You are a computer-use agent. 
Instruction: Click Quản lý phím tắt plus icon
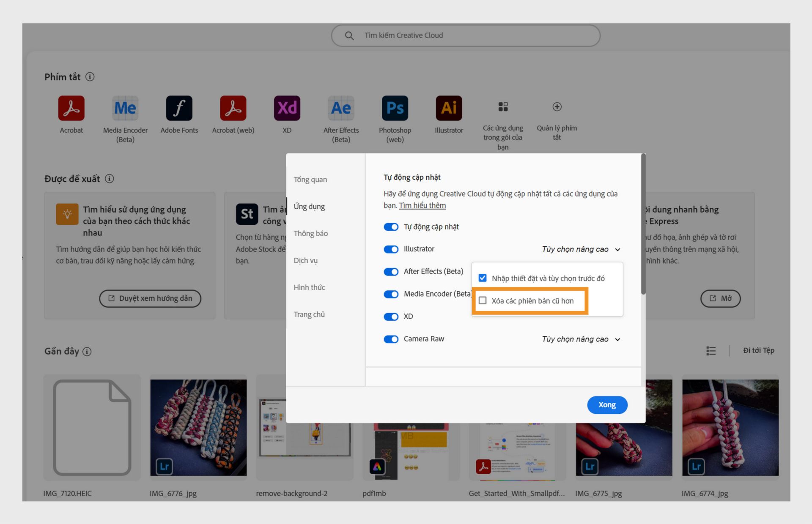click(x=557, y=107)
